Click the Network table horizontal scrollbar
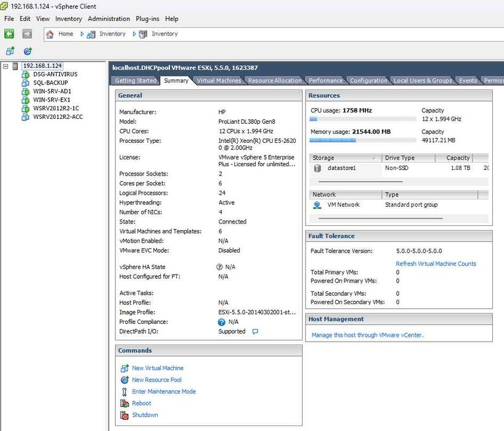 [x=381, y=219]
